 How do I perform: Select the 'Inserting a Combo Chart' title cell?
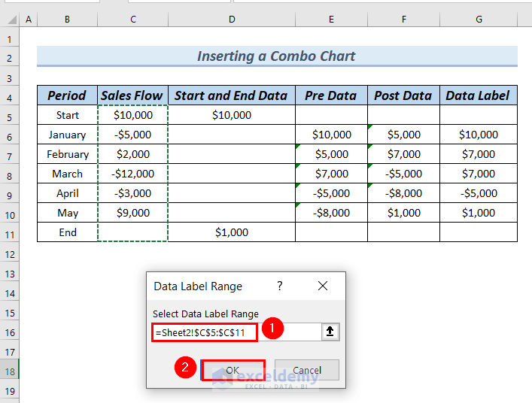point(276,56)
